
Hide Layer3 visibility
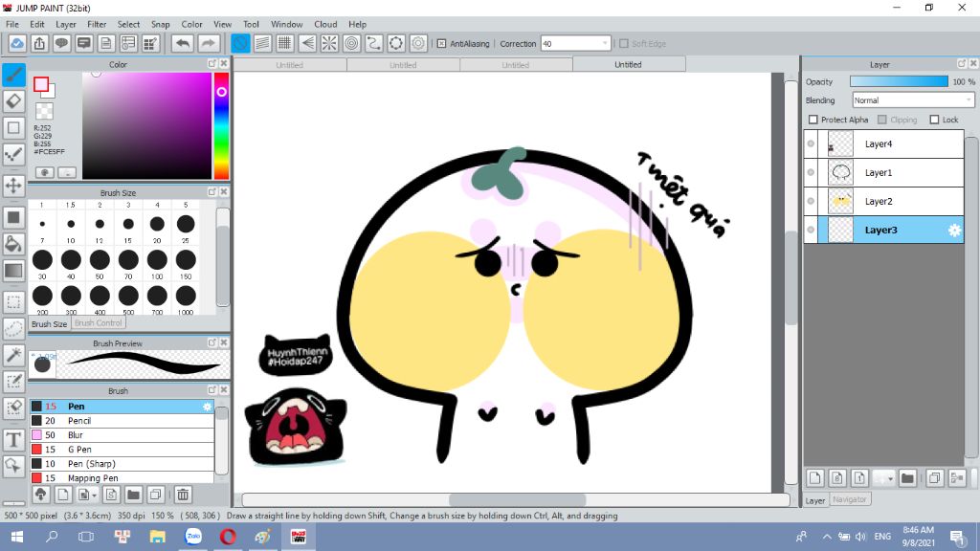[811, 230]
